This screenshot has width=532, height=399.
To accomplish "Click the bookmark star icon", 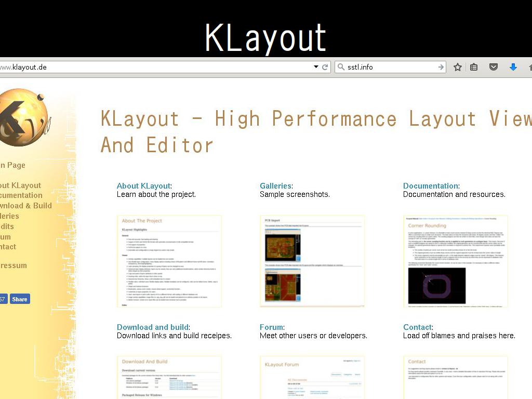I will coord(457,67).
